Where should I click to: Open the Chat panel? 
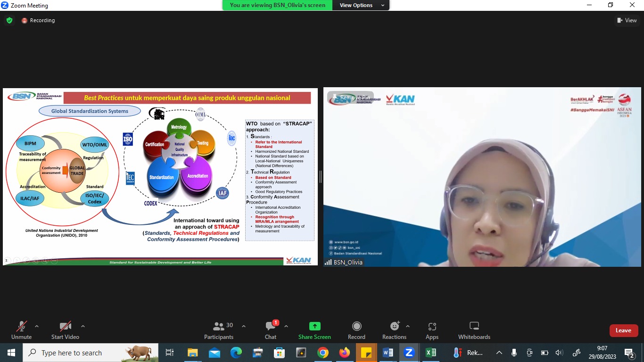[x=271, y=330]
